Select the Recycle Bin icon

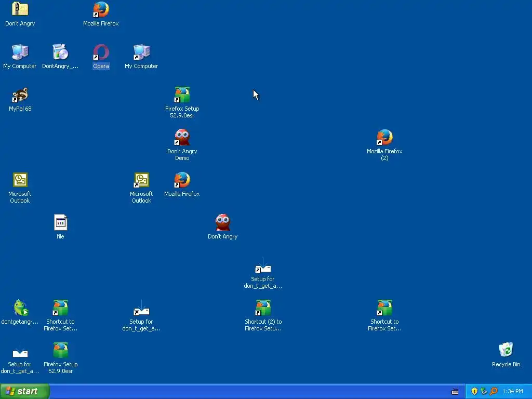tap(506, 351)
